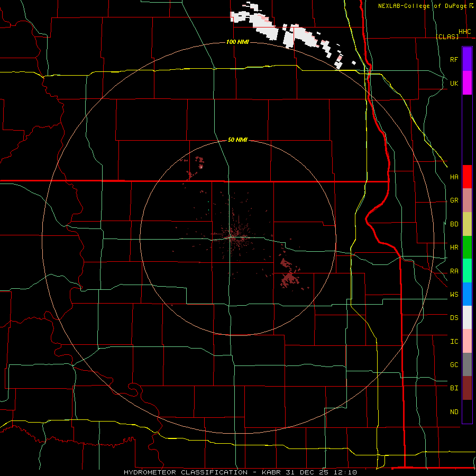This screenshot has height=476, width=476.
Task: Click the HHC product label
Action: pyautogui.click(x=464, y=32)
